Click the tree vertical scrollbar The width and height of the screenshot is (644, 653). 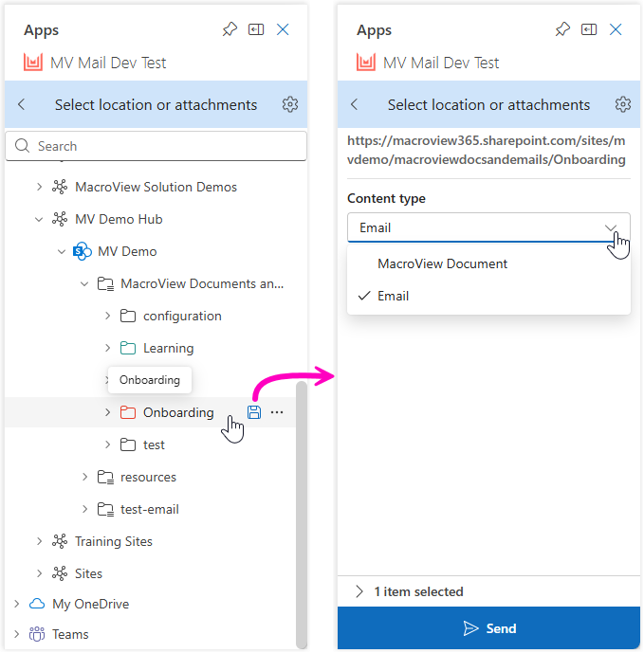point(302,515)
